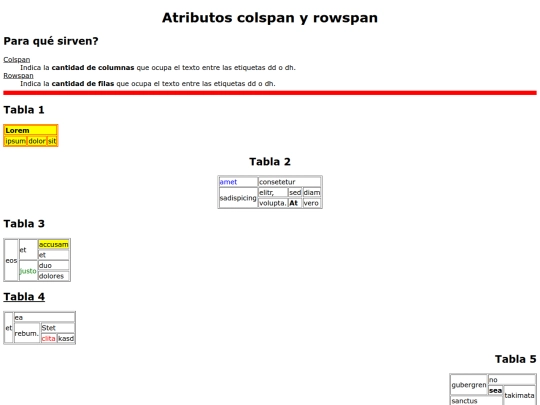Image resolution: width=540 pixels, height=405 pixels.
Task: Click the red 'clita' cell
Action: [49, 339]
